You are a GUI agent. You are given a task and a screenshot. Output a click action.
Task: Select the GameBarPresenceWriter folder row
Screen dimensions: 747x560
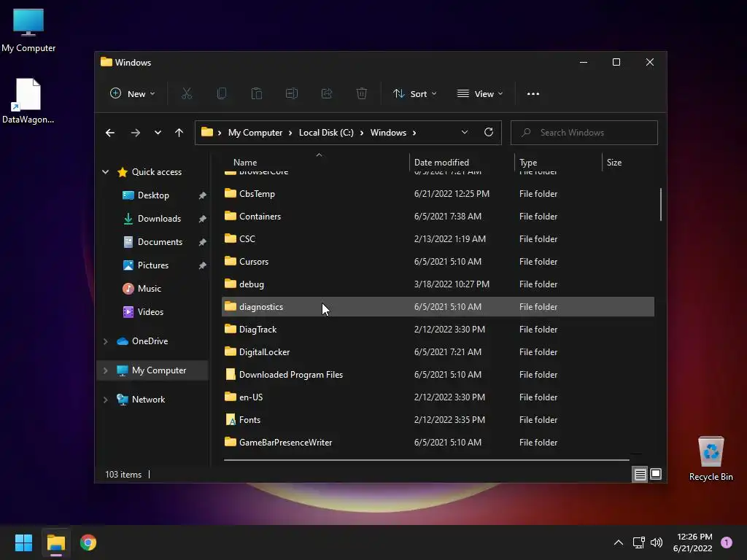pyautogui.click(x=438, y=443)
